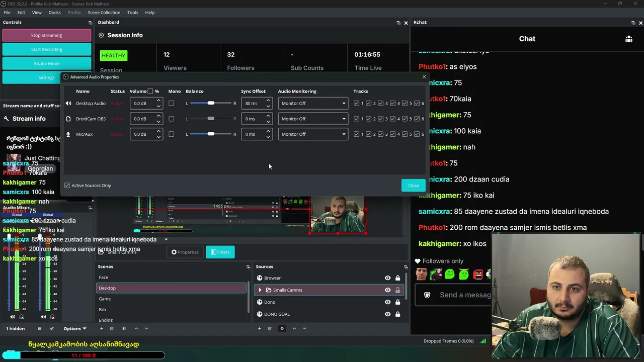
Task: Undock the Scenes panel
Action: coord(248,266)
